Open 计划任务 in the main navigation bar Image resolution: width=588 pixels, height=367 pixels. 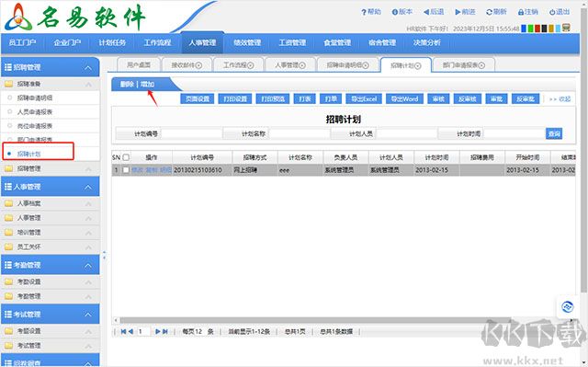[x=112, y=43]
